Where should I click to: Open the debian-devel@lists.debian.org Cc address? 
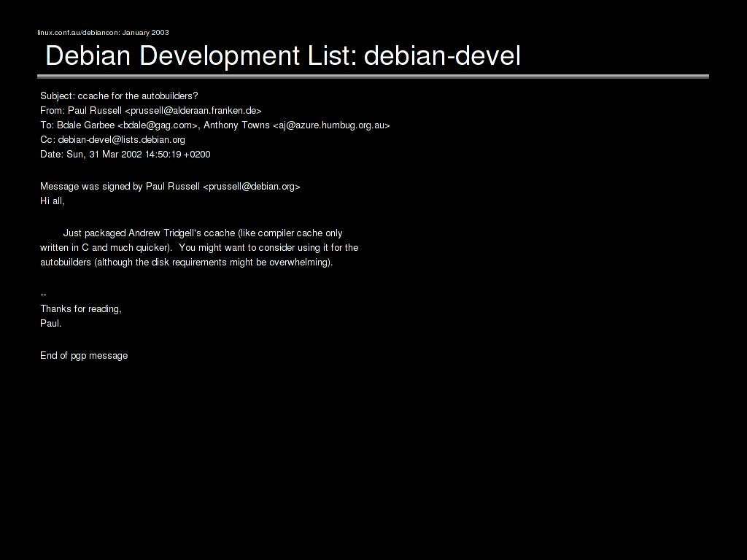pos(122,140)
